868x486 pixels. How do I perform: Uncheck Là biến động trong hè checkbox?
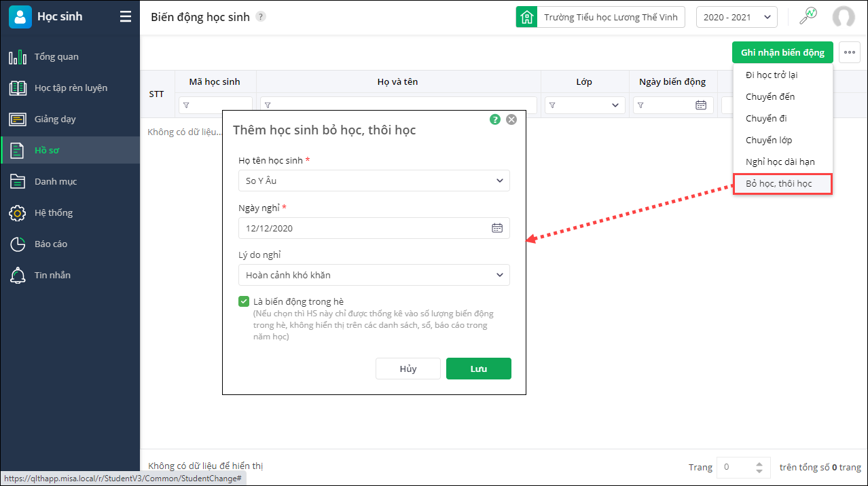click(x=244, y=301)
